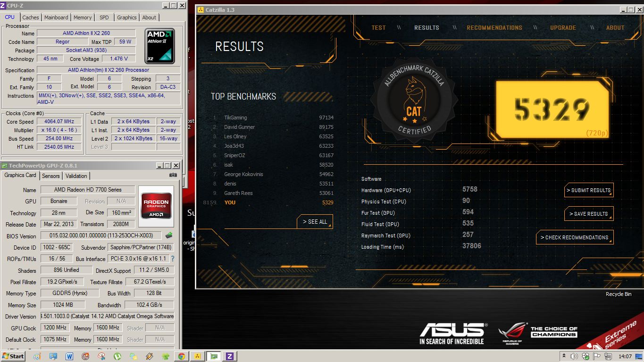644x362 pixels.
Task: Click the Catzilla title bar icon
Action: [x=201, y=10]
